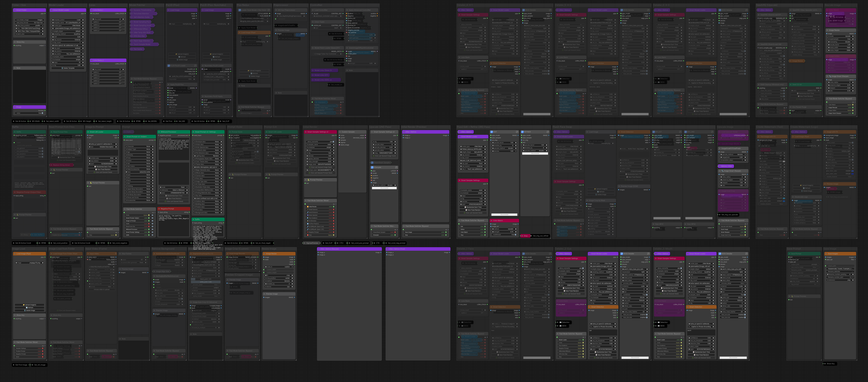Open scheduler combo in Initial Render Smart Sampler Settings v2
868x382 pixels.
click(320, 147)
